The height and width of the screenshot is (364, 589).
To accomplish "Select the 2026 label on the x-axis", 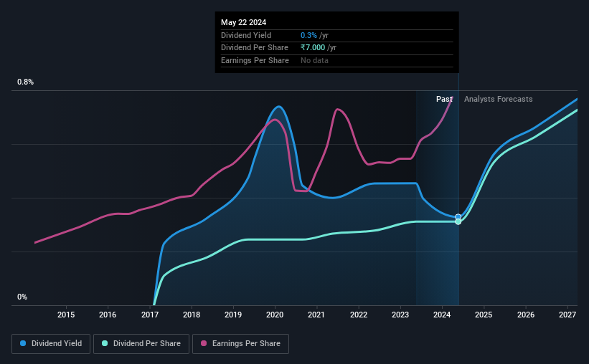I will coord(526,315).
